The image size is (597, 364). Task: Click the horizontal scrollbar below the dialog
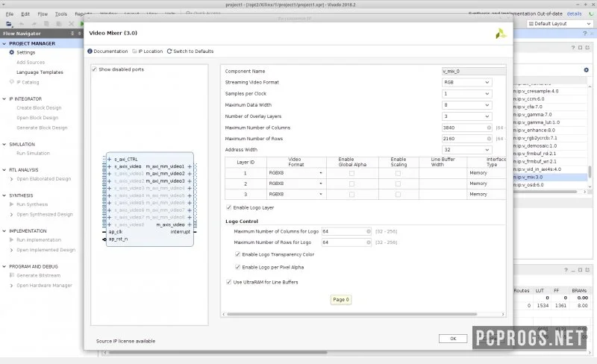point(218,352)
